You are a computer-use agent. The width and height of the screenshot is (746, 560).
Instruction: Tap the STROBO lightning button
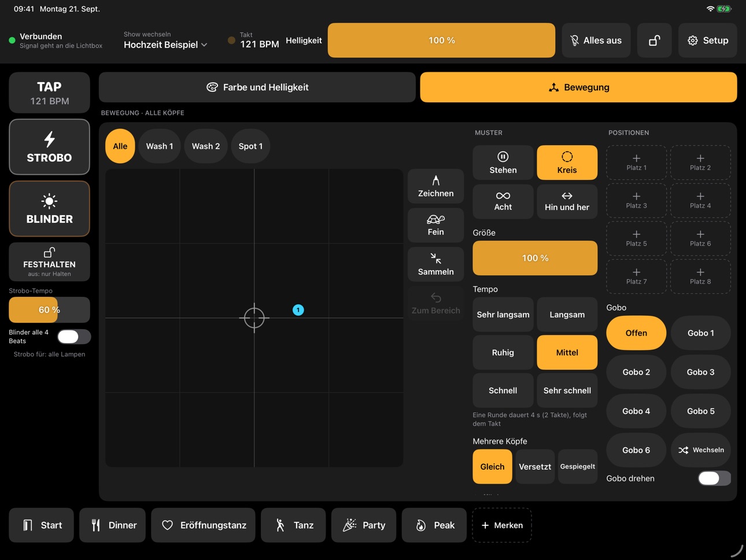(49, 147)
